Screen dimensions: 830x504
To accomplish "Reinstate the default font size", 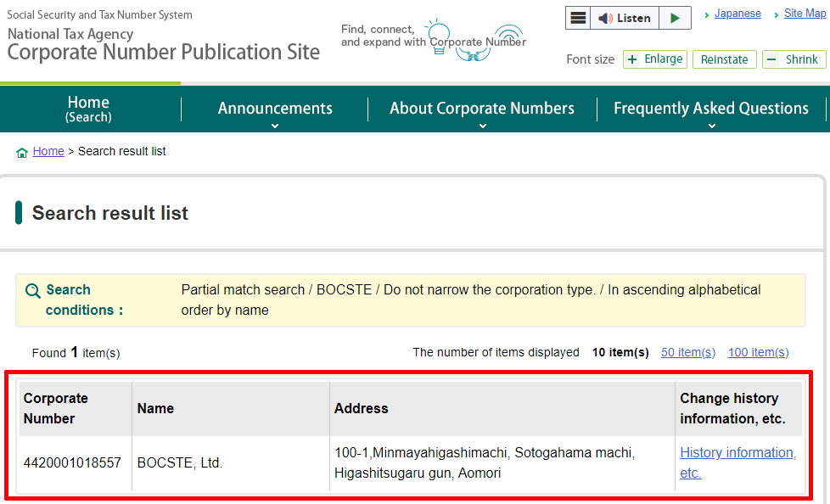I will (724, 59).
